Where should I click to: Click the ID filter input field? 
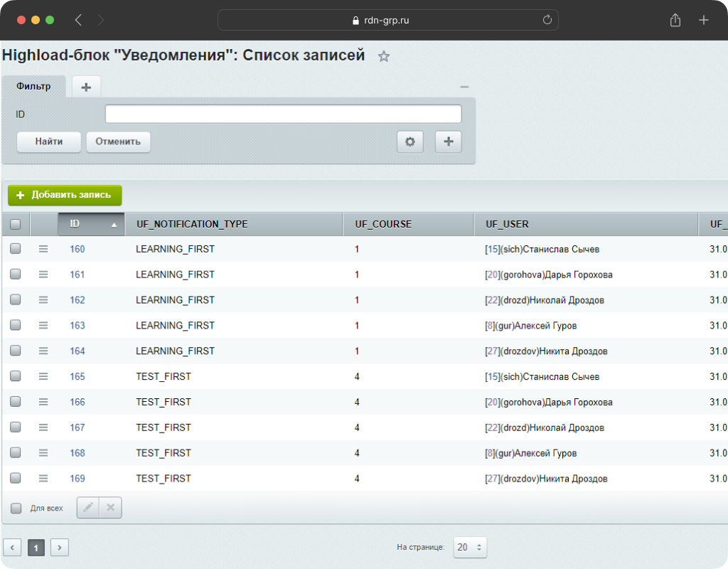(283, 114)
